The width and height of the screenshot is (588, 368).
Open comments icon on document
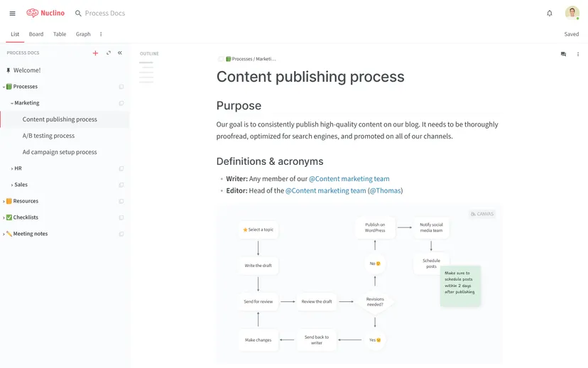click(x=563, y=54)
